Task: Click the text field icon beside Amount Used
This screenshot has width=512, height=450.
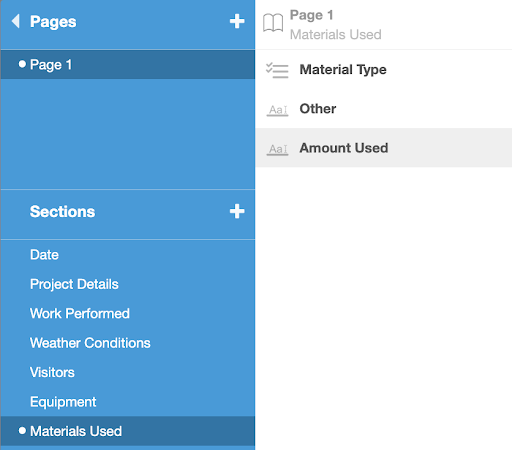Action: pyautogui.click(x=277, y=149)
